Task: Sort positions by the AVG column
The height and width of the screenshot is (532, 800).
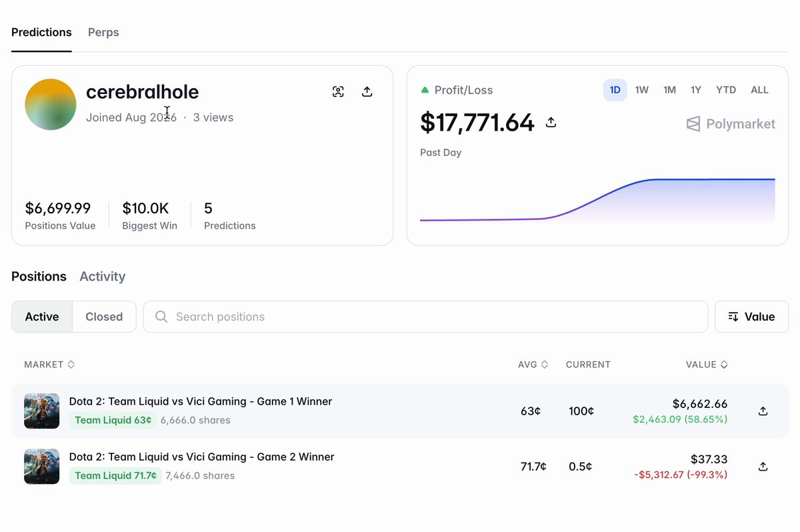Action: tap(533, 365)
